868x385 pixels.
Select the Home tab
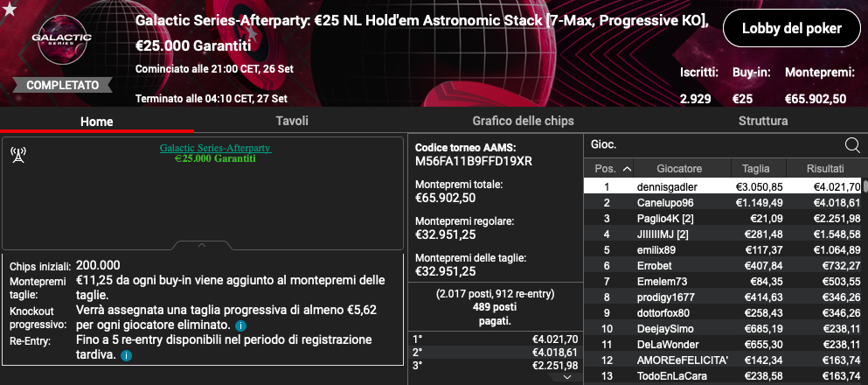[97, 121]
